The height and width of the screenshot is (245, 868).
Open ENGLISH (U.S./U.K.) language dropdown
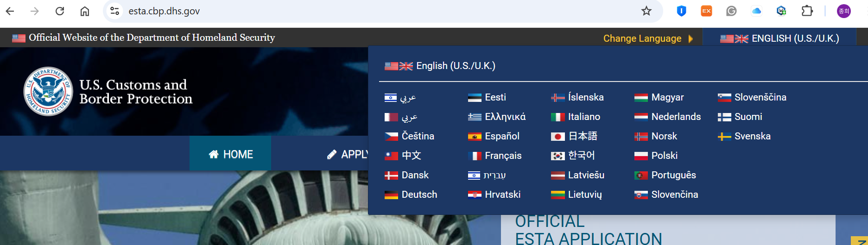pyautogui.click(x=779, y=38)
